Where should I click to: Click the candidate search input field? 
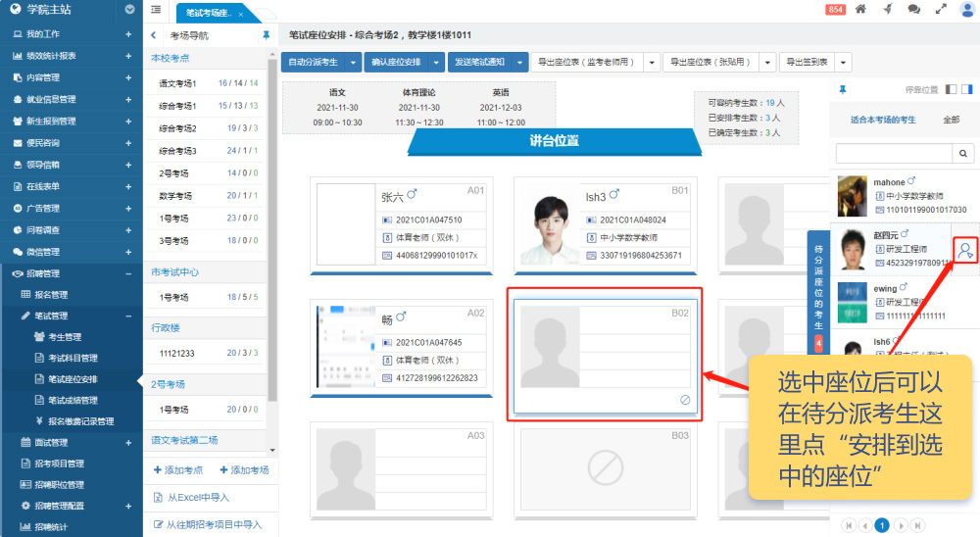tap(894, 154)
